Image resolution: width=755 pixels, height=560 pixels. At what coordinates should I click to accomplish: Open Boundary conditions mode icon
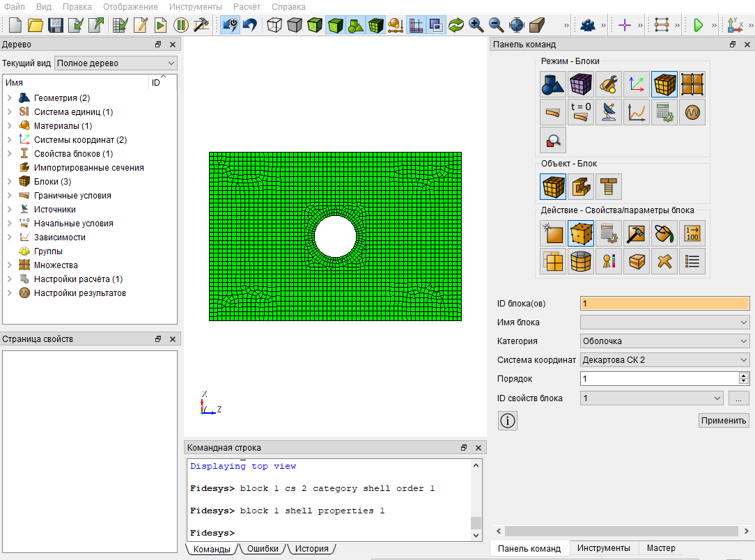coord(553,112)
